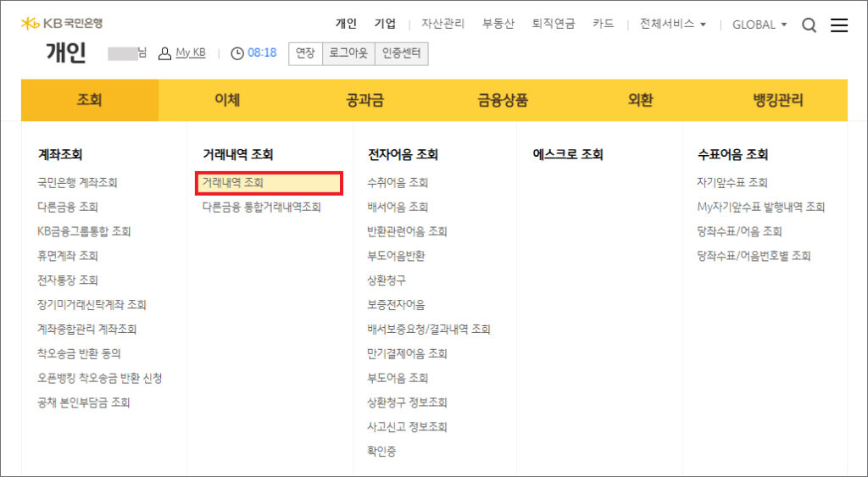This screenshot has height=477, width=868.
Task: Open 다른금융 통합거래내역조회 link
Action: click(261, 207)
